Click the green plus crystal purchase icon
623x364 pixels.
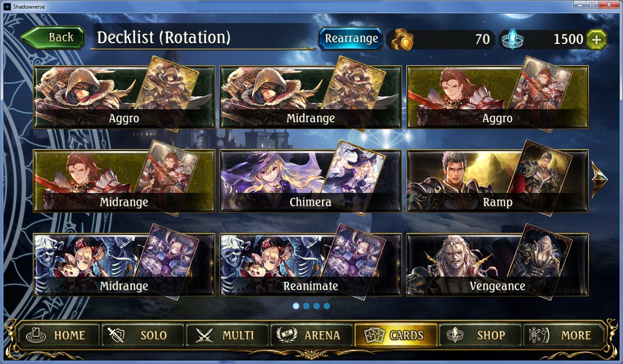coord(596,39)
